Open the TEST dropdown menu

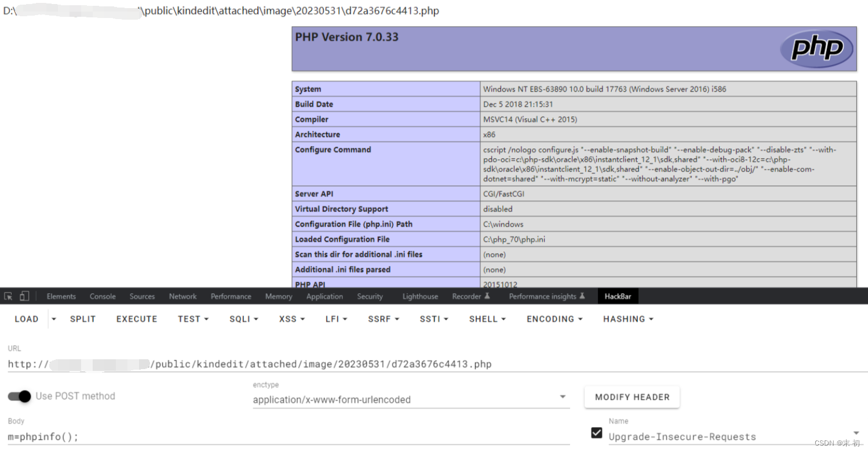[193, 319]
